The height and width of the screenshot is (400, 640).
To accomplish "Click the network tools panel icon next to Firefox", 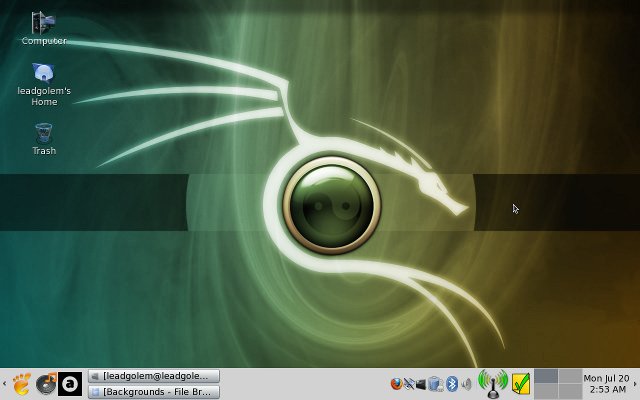I will tap(409, 384).
